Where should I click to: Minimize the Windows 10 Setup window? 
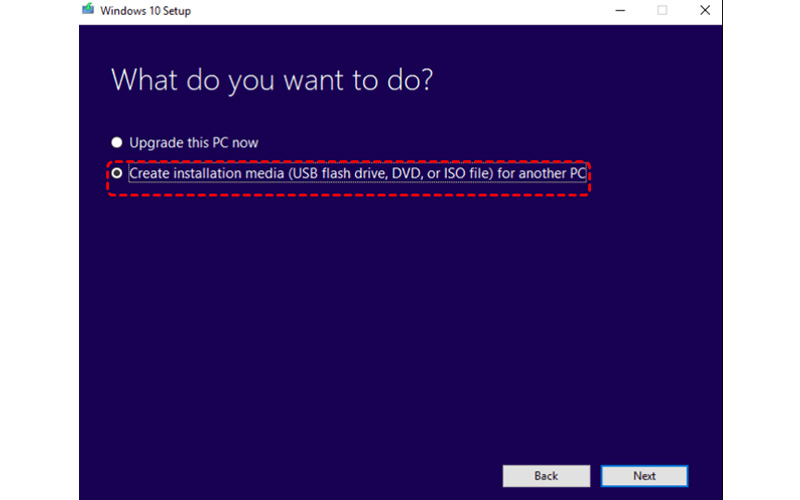click(x=614, y=10)
